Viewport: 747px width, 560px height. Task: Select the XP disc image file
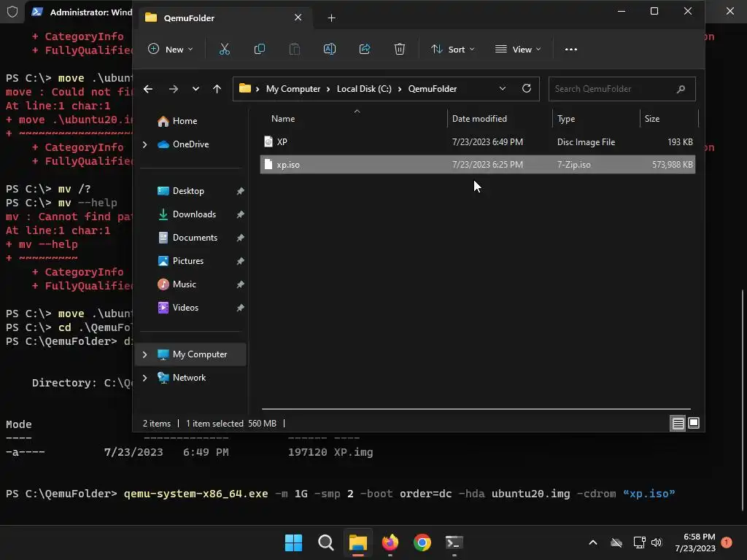click(x=477, y=142)
